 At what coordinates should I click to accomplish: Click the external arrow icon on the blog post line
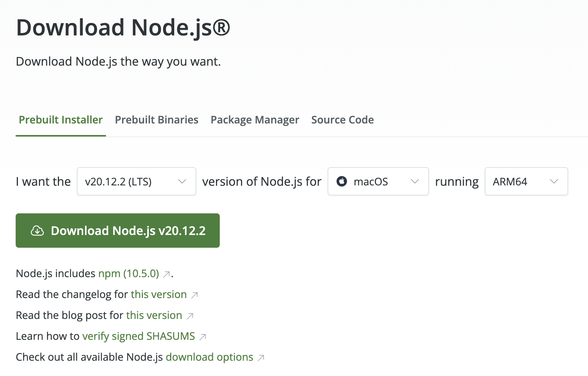point(190,316)
